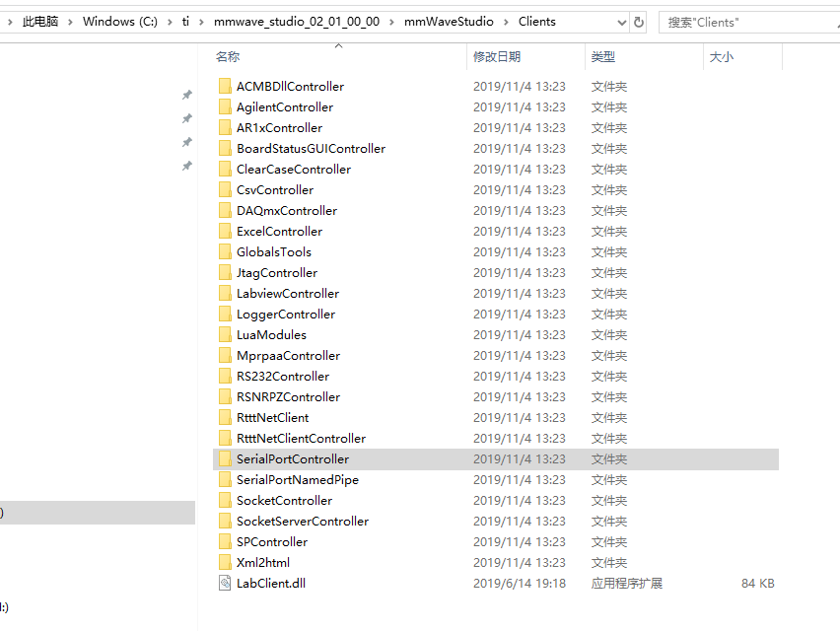The image size is (840, 631).
Task: Click the ExcelController folder icon
Action: [225, 232]
